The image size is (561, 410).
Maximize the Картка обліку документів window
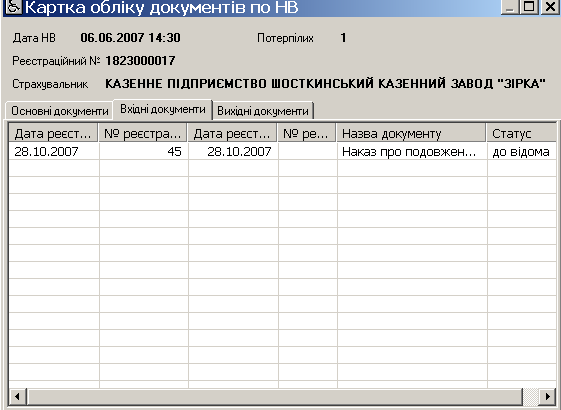529,7
